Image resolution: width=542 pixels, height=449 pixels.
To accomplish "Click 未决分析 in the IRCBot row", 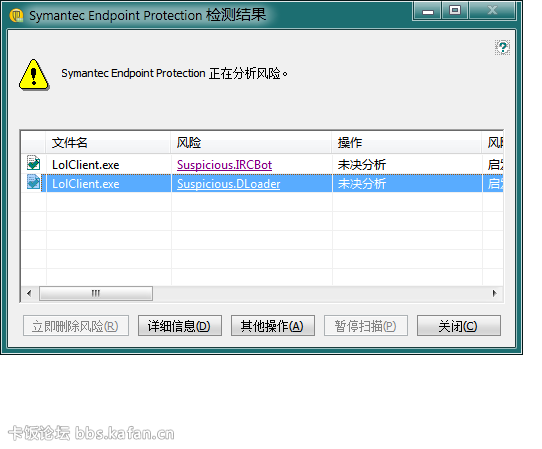I will click(x=362, y=165).
